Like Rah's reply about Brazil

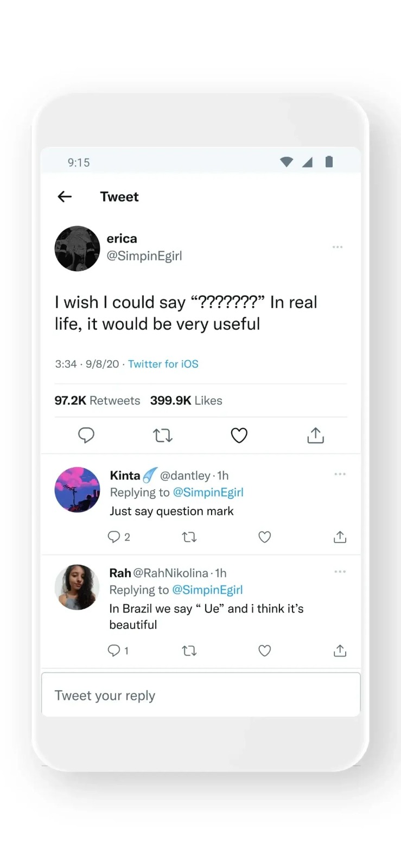click(x=265, y=650)
